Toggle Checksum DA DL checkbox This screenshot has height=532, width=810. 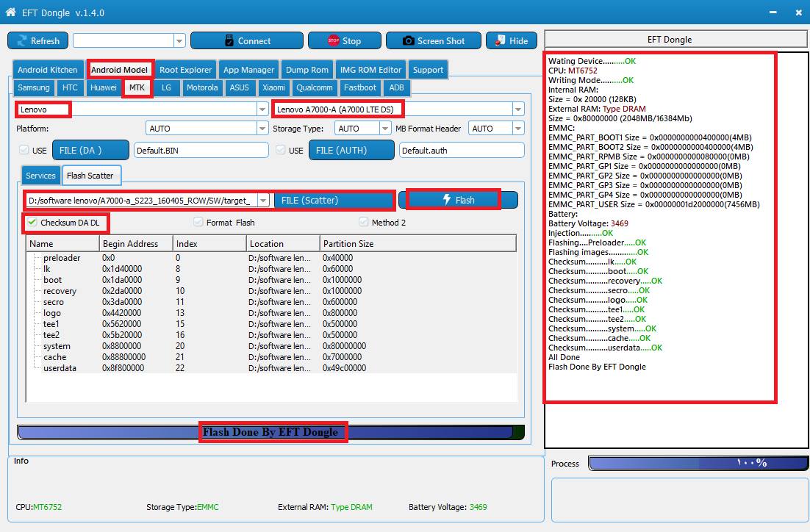32,222
